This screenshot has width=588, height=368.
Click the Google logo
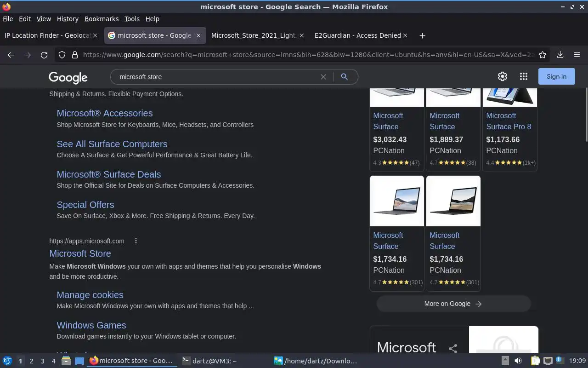point(68,77)
